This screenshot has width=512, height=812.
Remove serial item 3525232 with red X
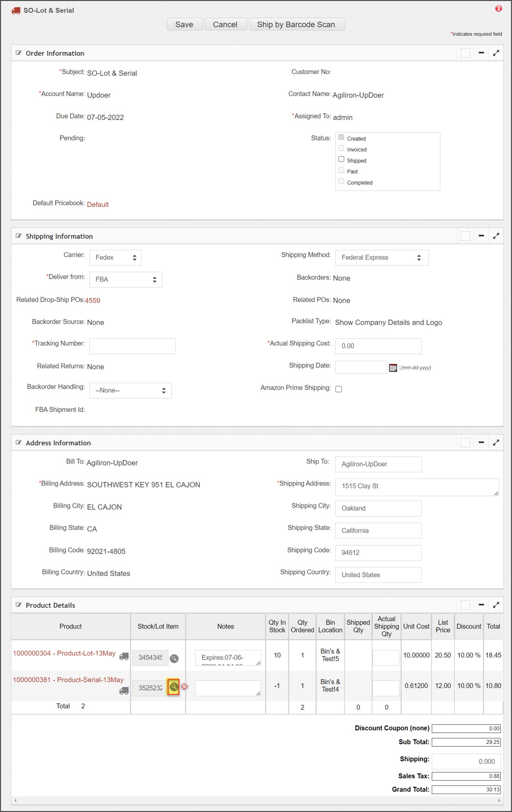tap(184, 686)
